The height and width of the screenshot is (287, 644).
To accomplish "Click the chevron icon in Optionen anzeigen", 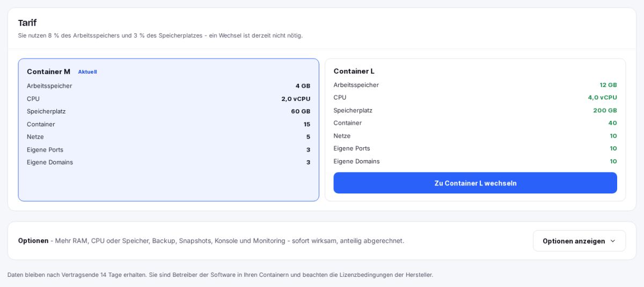I will pyautogui.click(x=612, y=241).
